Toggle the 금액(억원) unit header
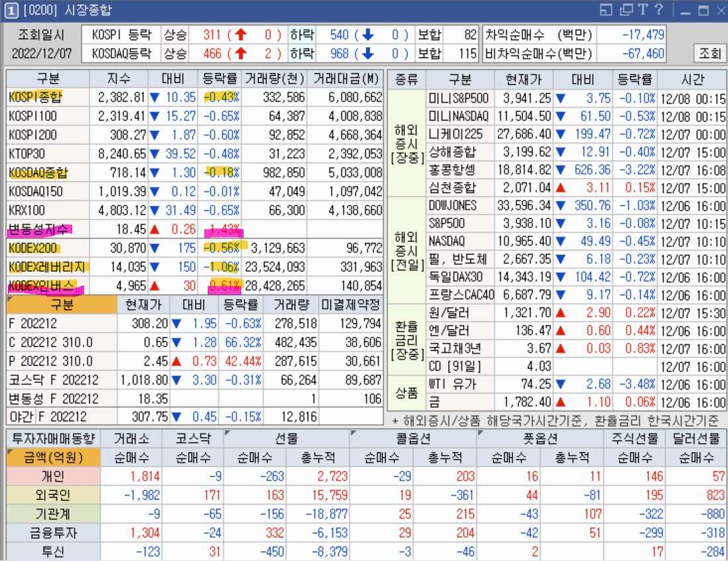 click(x=54, y=458)
